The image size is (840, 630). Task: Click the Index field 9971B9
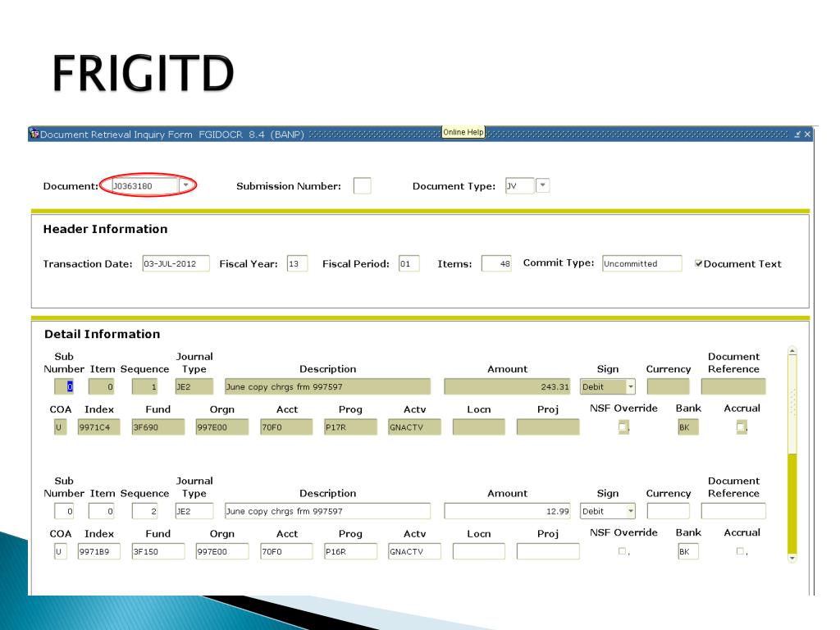coord(98,552)
